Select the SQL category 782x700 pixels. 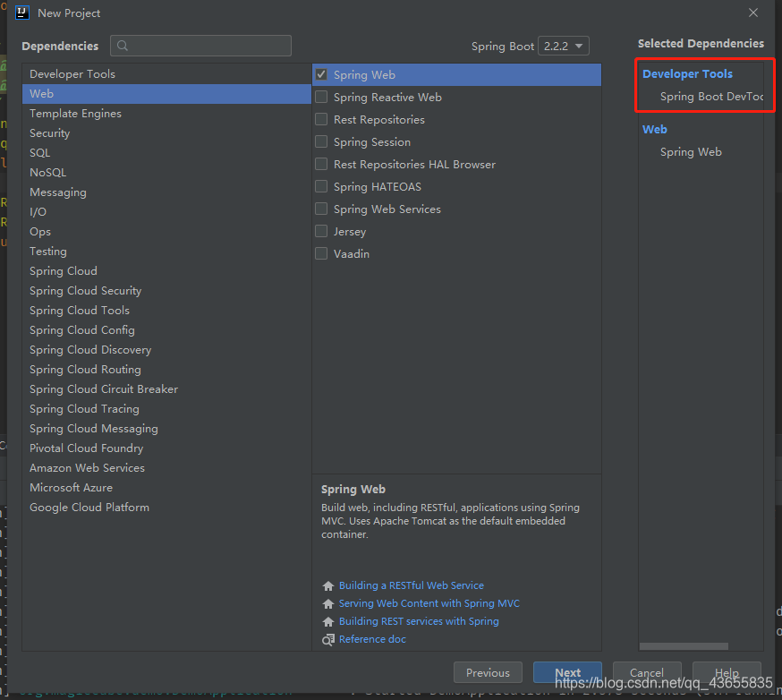pos(166,153)
